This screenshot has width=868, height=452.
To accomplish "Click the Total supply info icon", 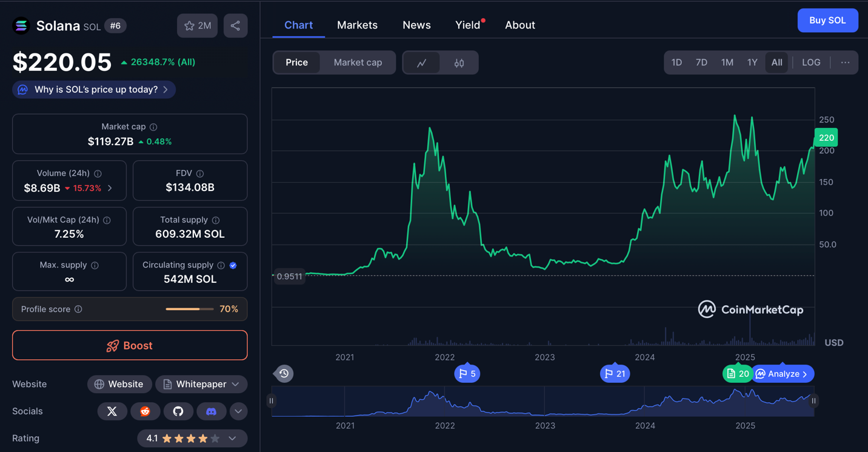I will [216, 220].
